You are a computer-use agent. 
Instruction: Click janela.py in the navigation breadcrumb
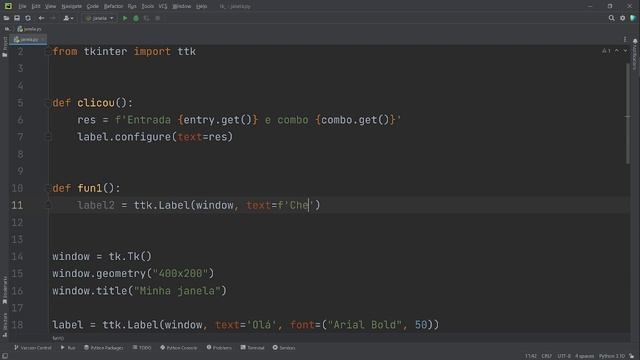pyautogui.click(x=29, y=29)
